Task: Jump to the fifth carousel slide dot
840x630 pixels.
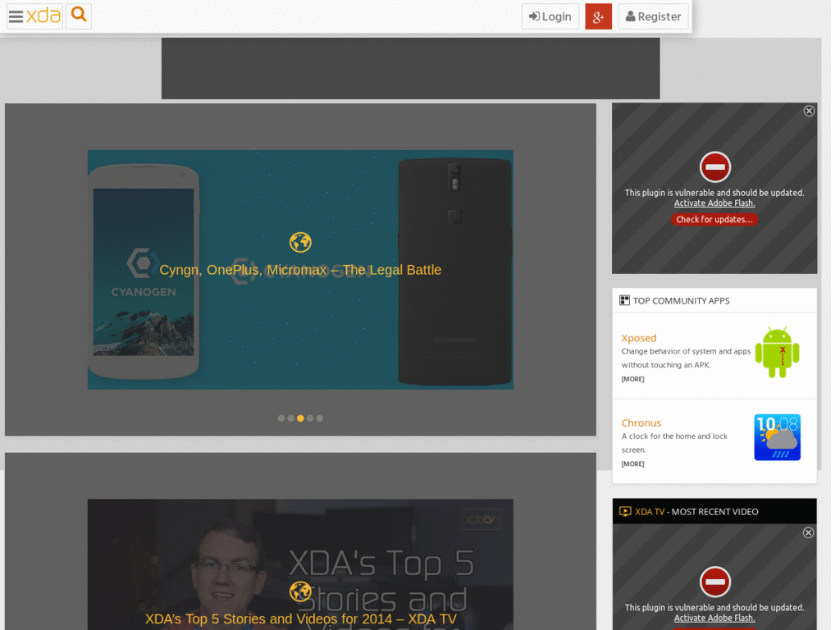Action: [x=320, y=418]
